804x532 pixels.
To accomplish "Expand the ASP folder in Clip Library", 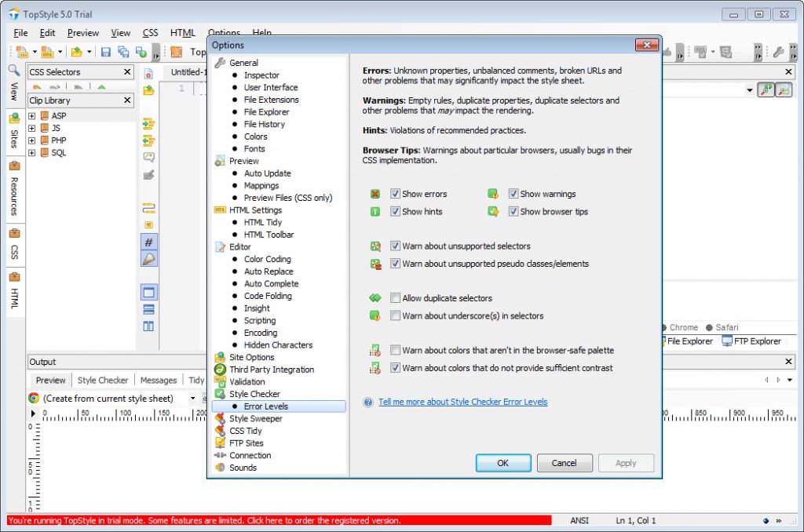I will (x=31, y=116).
